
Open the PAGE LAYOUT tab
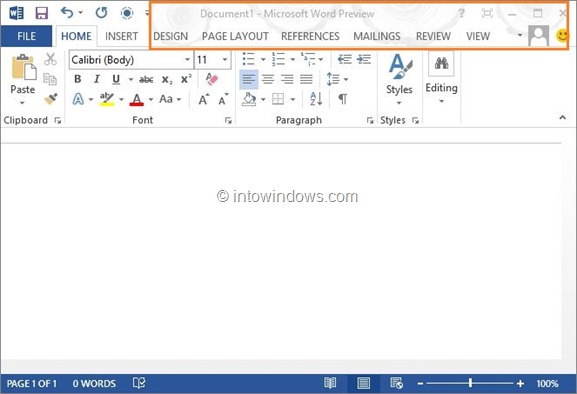[x=235, y=36]
